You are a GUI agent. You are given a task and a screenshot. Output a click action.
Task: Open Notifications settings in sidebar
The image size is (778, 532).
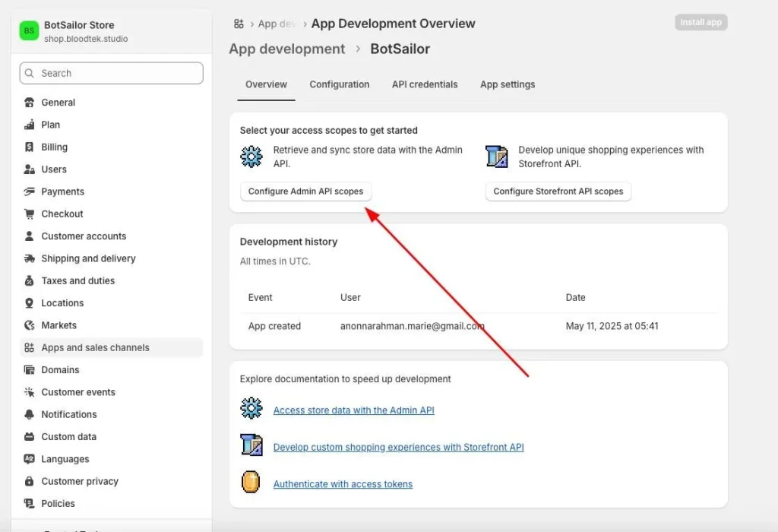[x=111, y=415]
